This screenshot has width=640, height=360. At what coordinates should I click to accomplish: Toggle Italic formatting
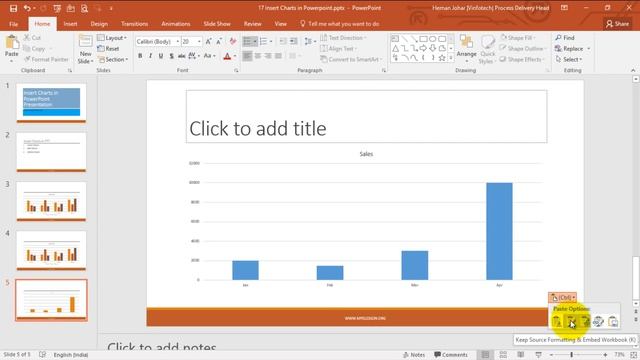click(x=151, y=56)
